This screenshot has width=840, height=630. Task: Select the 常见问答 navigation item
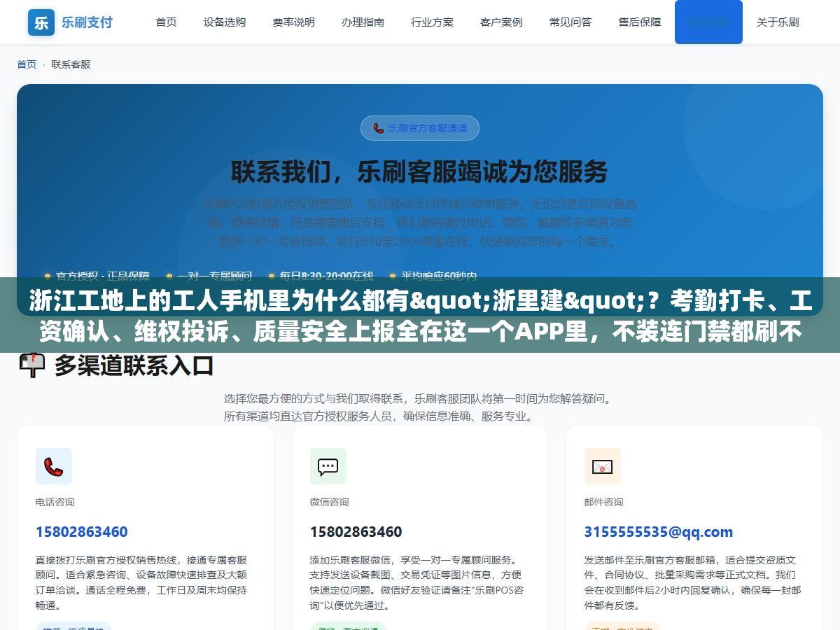570,22
